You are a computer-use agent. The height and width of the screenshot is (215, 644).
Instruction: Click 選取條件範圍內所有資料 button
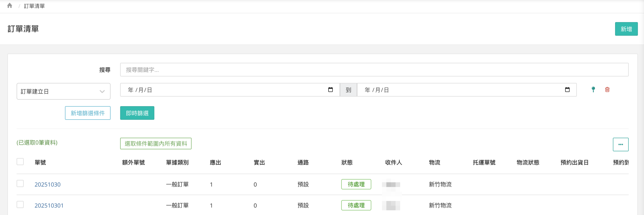pyautogui.click(x=156, y=144)
